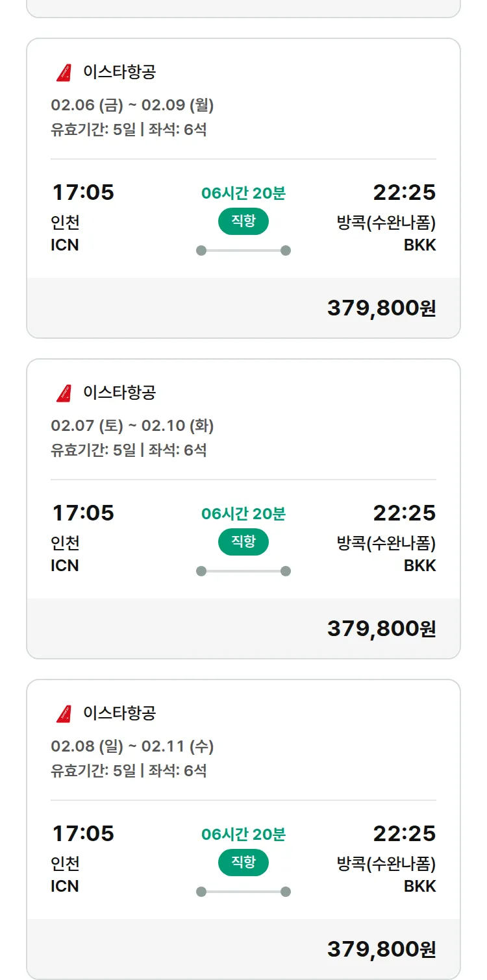Click 06시간 20분 duration on 02.06 flight
This screenshot has height=980, width=487.
[243, 193]
